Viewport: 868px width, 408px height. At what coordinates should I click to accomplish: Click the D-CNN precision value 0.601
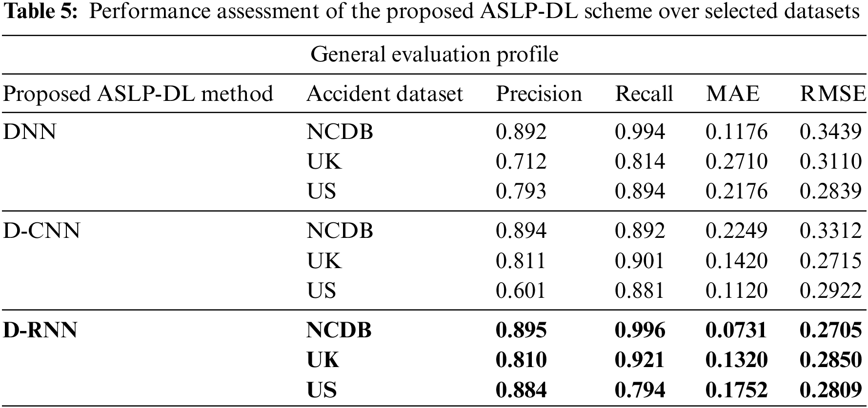coord(520,291)
